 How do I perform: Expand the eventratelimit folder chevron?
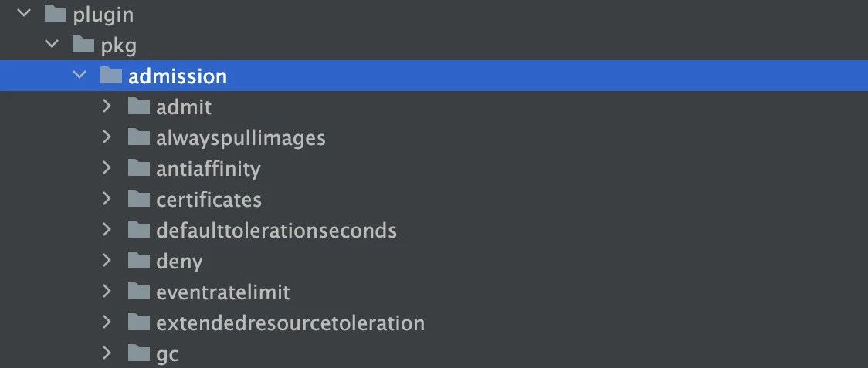(x=107, y=291)
